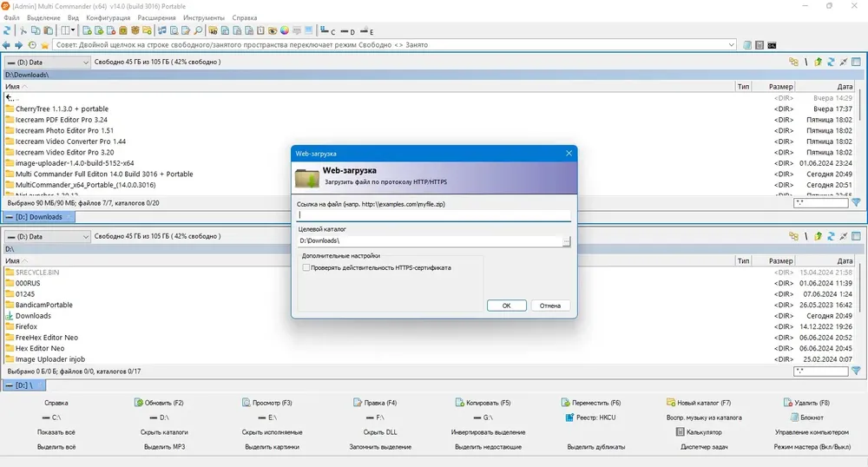Refresh the lower panel with its blue arrows

click(x=831, y=236)
